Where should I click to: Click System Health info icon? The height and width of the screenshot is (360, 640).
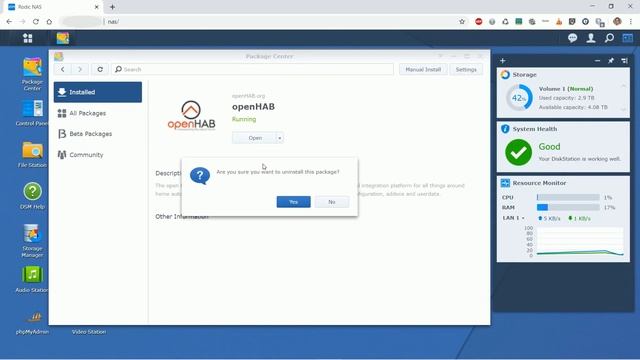point(505,129)
